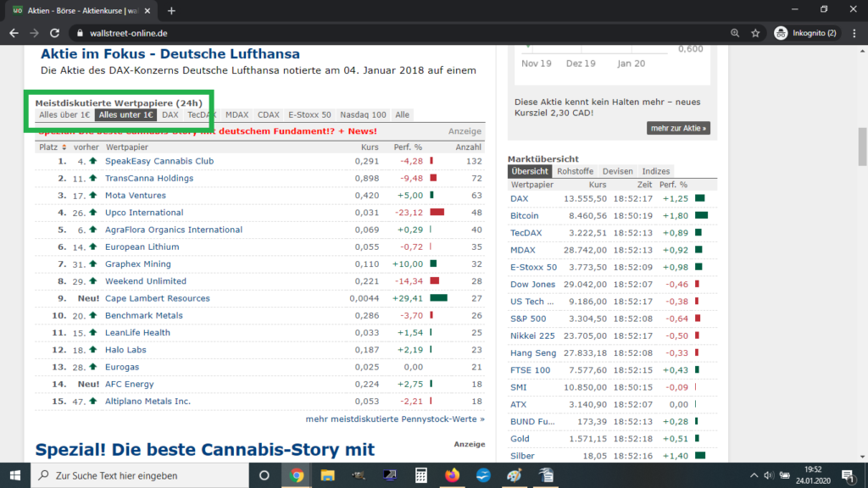
Task: Open the Windows Start menu
Action: 15,475
